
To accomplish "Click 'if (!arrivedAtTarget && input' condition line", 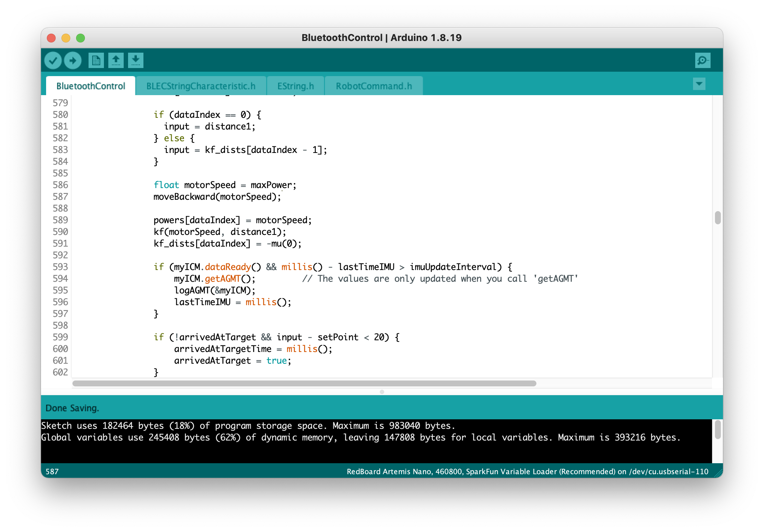I will [x=277, y=337].
